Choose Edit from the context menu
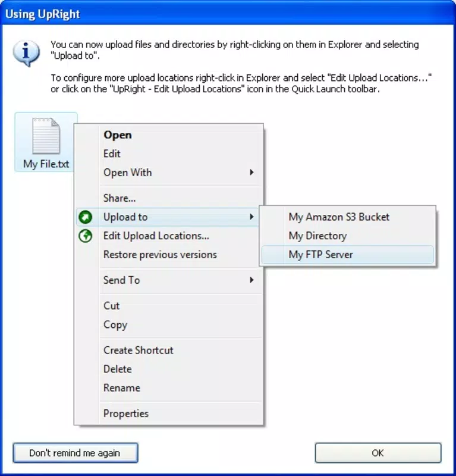Screen dimensions: 456x476 point(169,154)
